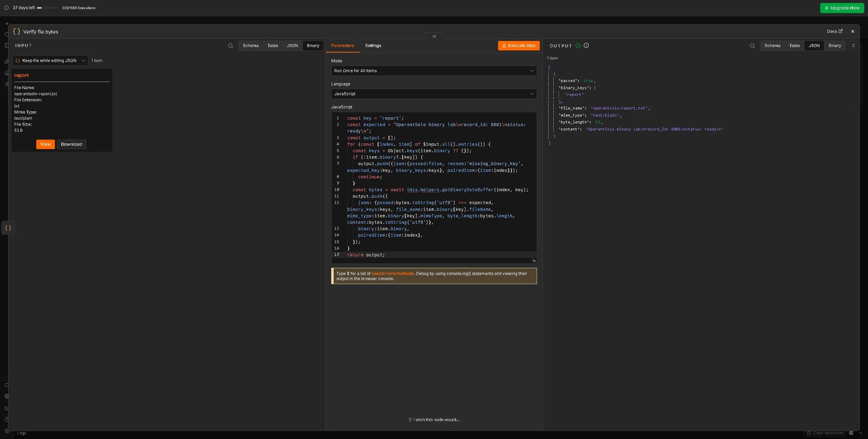
Task: Click the Upgrade Now button
Action: (x=842, y=8)
